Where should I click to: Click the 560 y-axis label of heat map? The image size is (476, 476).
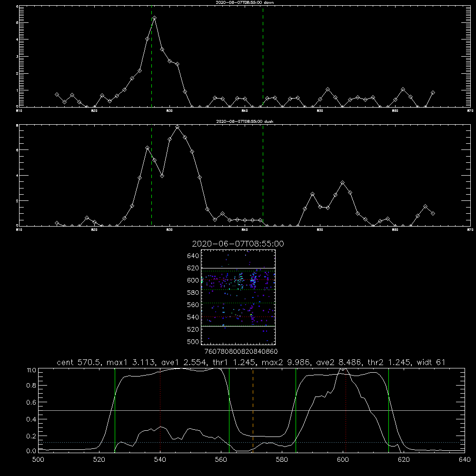[x=193, y=305]
